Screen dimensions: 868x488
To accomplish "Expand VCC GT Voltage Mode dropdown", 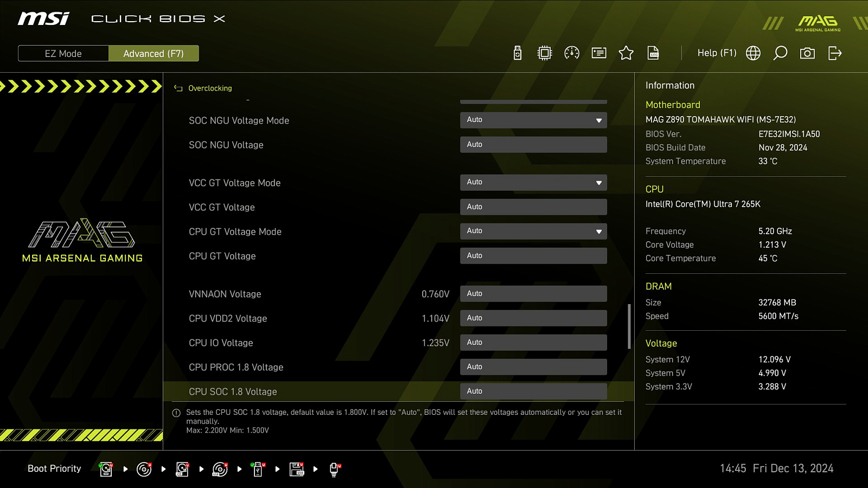I will [x=533, y=182].
